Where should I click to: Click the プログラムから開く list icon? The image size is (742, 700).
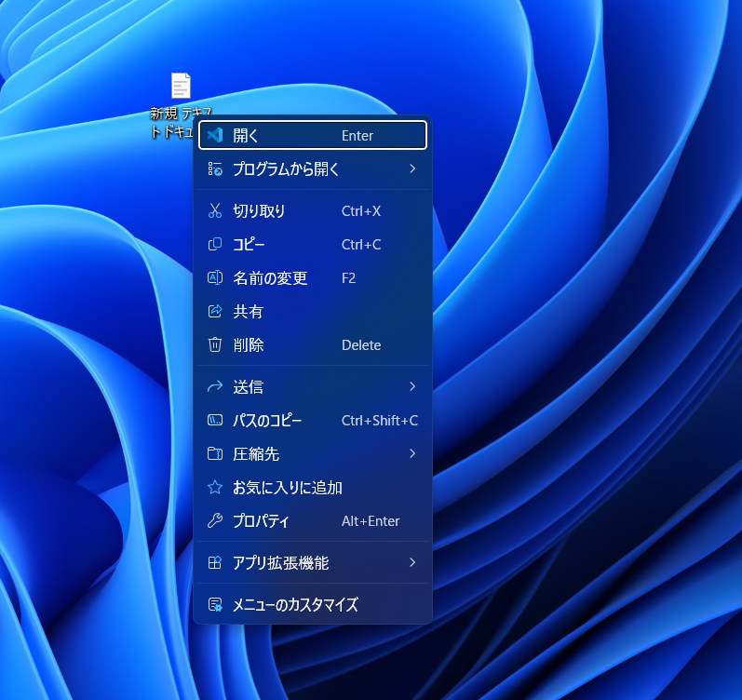215,169
